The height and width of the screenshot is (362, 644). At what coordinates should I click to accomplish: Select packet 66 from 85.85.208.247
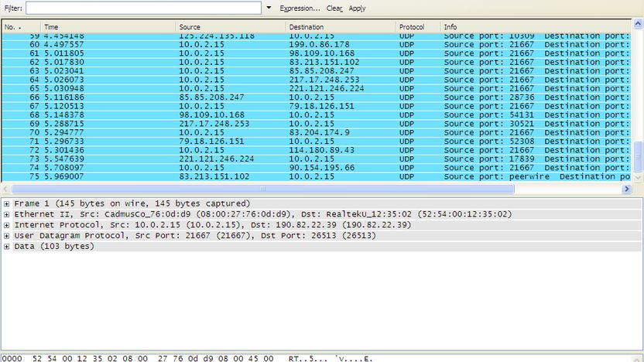pyautogui.click(x=317, y=97)
